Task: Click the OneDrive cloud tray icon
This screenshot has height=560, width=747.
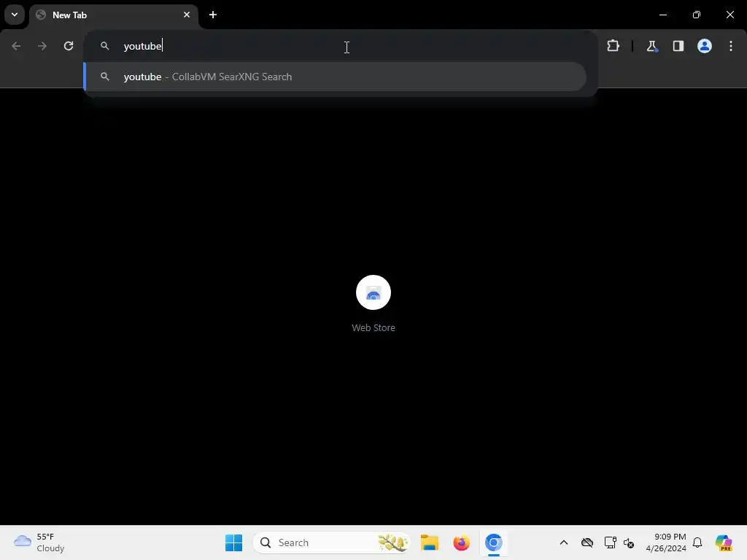Action: click(587, 542)
